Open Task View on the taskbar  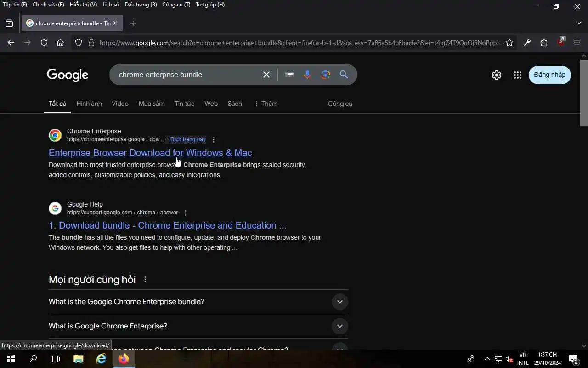(55, 359)
